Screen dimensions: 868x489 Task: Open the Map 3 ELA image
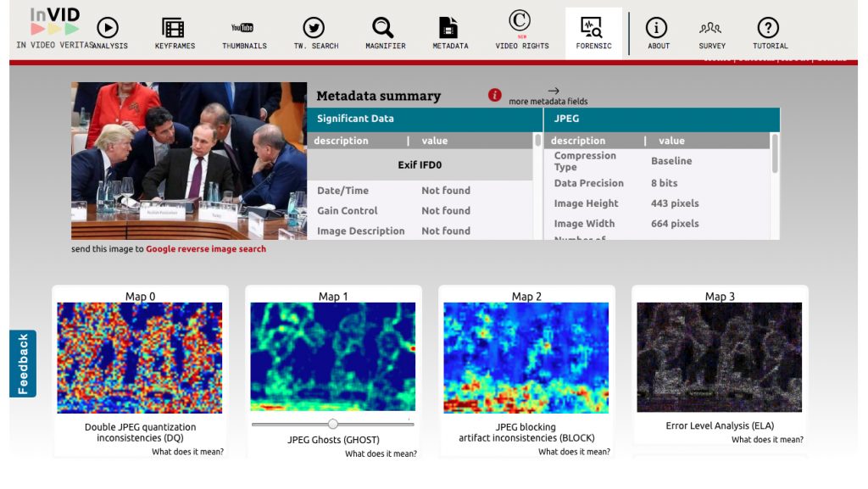point(719,357)
